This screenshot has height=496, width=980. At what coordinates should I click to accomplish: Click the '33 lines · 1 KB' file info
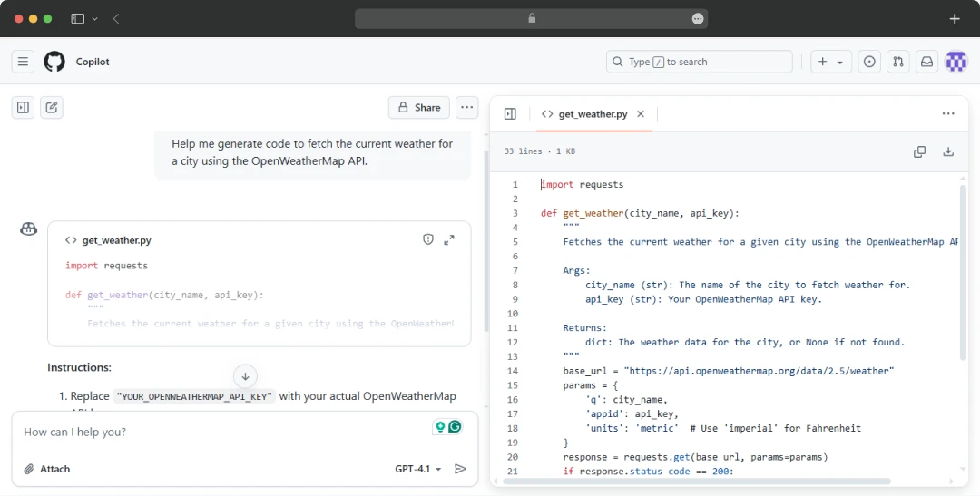click(x=540, y=151)
